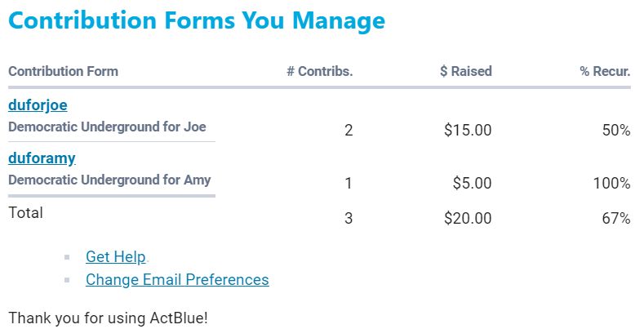Open the duforjoe contribution form link

pos(38,104)
